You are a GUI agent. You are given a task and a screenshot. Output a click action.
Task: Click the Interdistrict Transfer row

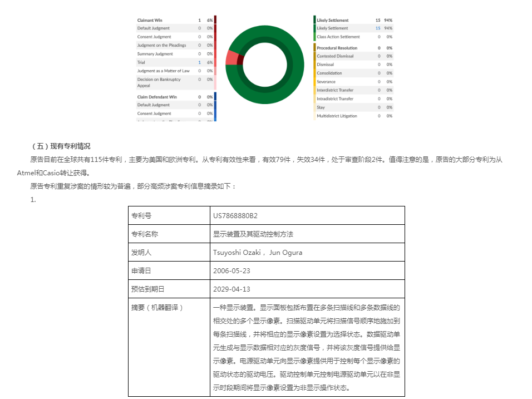pyautogui.click(x=335, y=90)
